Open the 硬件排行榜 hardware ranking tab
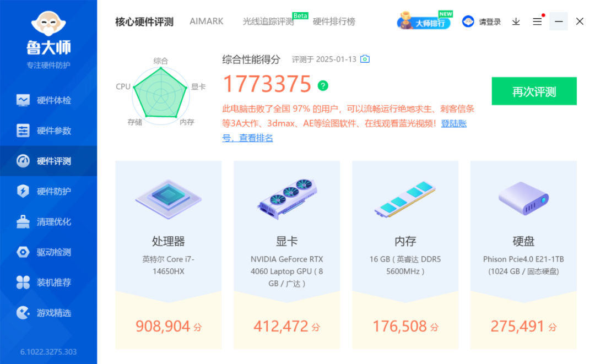 pos(334,21)
